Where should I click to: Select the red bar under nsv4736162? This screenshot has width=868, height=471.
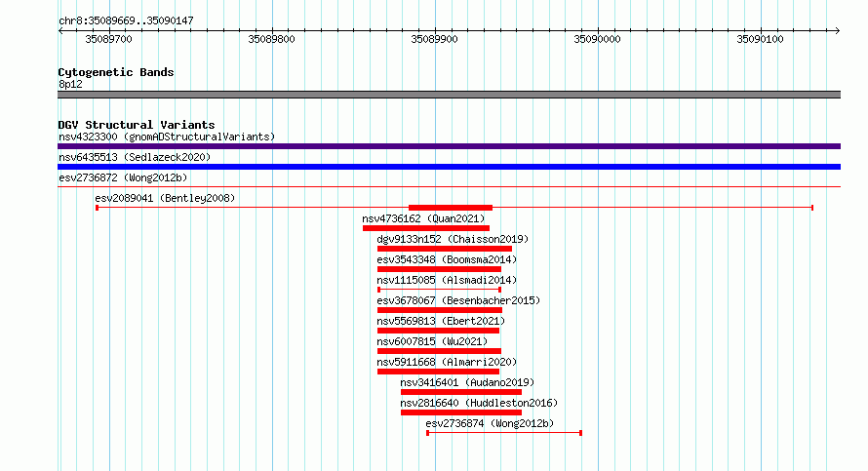click(x=426, y=228)
